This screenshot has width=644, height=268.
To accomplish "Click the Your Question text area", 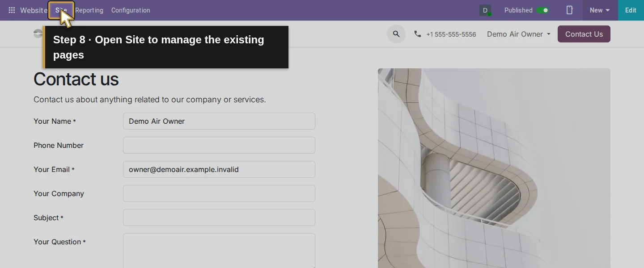I will tap(219, 251).
